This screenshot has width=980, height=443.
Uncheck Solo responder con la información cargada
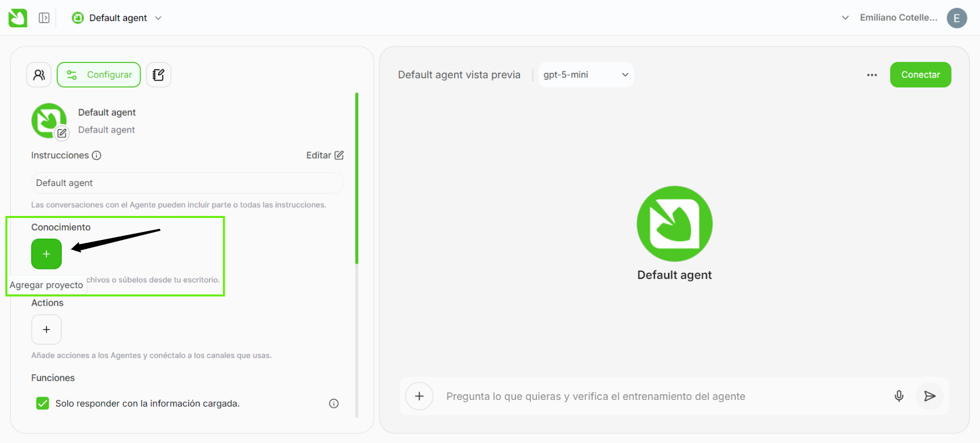pos(43,403)
